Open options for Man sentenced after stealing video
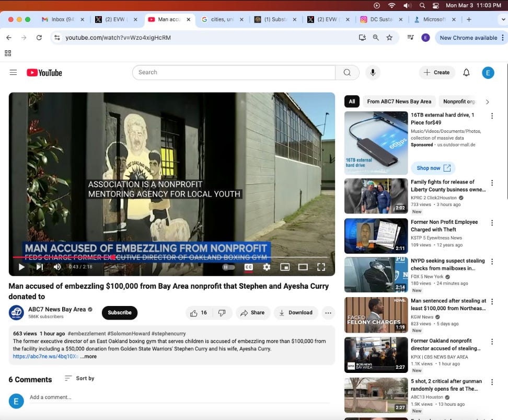The height and width of the screenshot is (420, 508). coord(492,302)
